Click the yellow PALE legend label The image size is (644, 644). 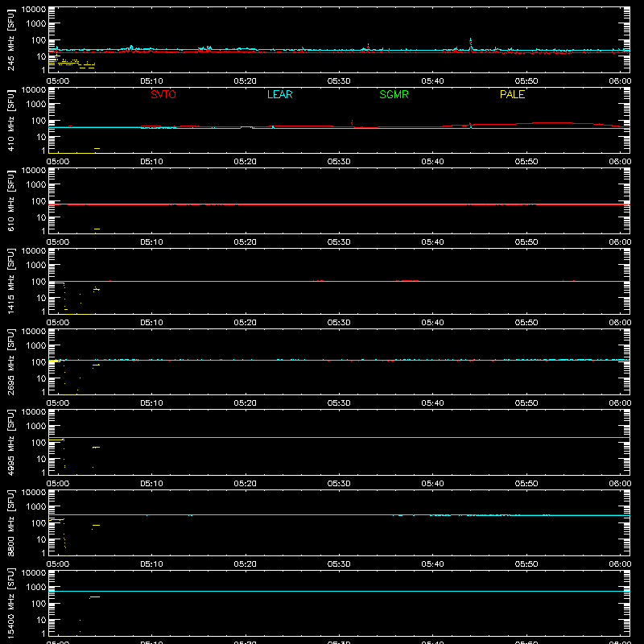coord(512,94)
